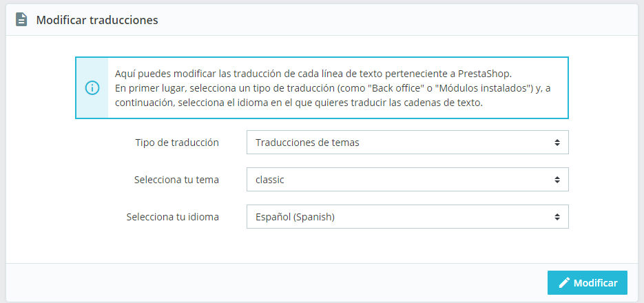Image resolution: width=644 pixels, height=303 pixels.
Task: Select the "Traducciones de temas" value text
Action: click(307, 143)
